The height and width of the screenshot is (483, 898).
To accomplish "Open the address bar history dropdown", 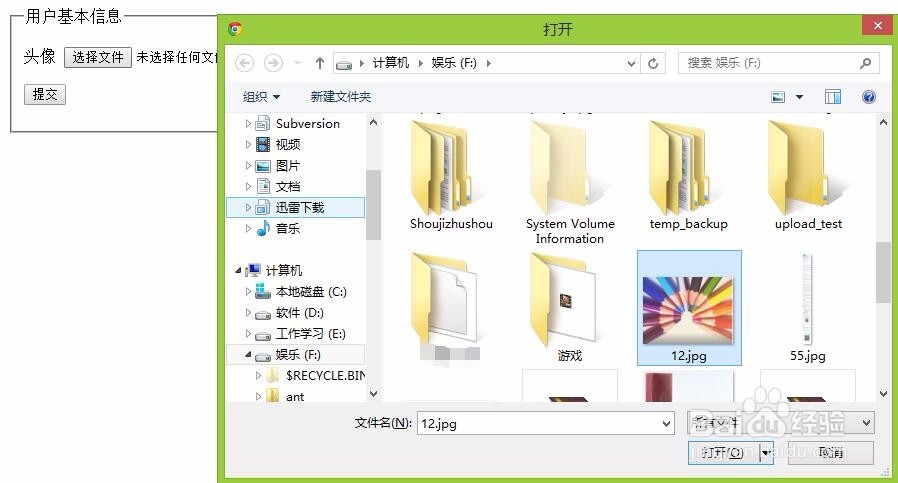I will point(631,63).
